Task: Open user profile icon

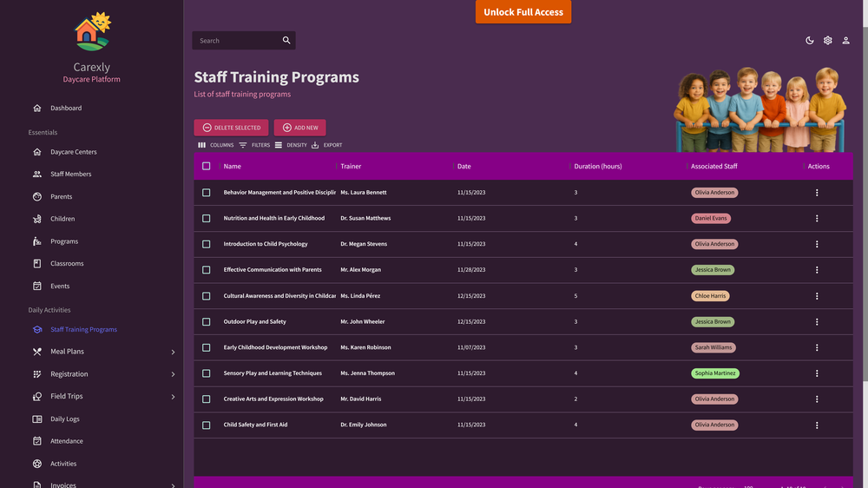Action: (x=845, y=41)
